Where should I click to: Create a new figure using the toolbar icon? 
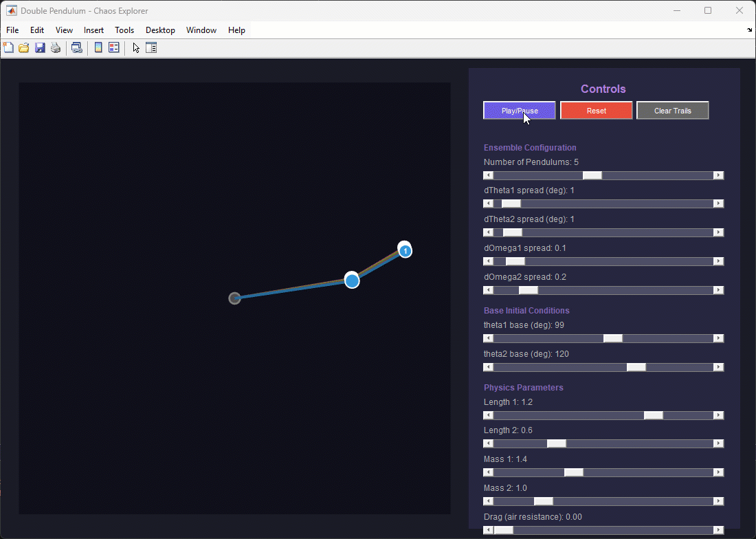[x=8, y=47]
